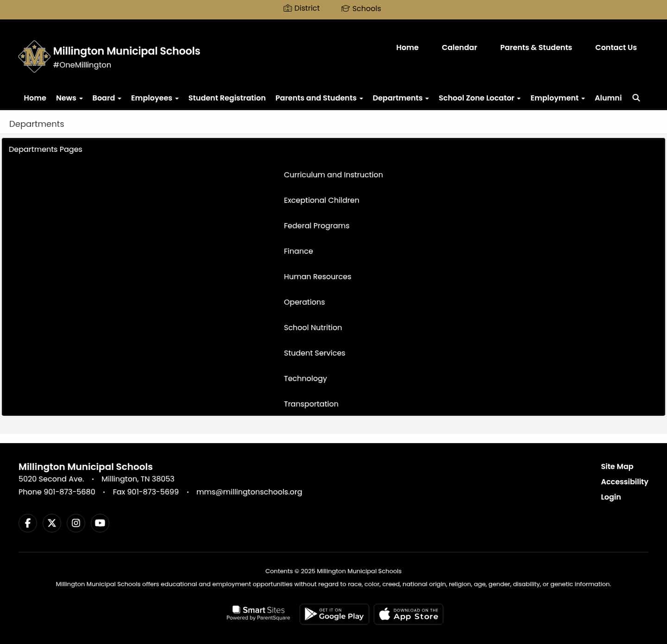This screenshot has height=644, width=667.
Task: Click the #OneMillington tagline
Action: (82, 65)
